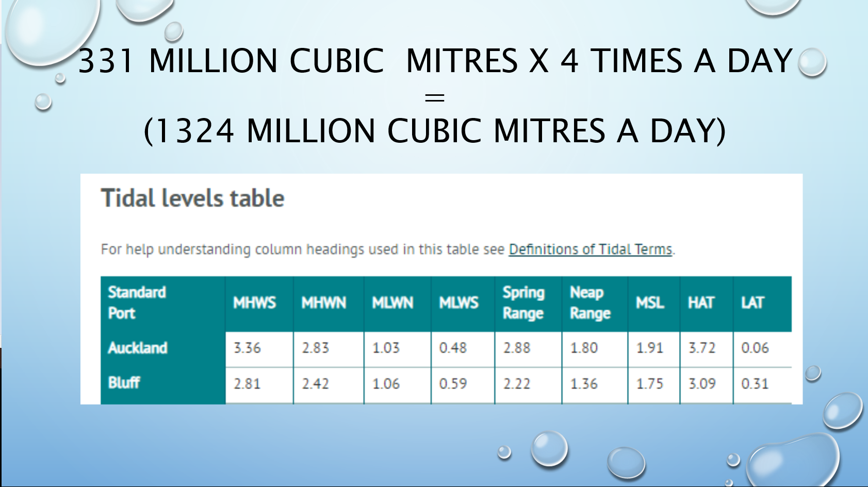
Task: Click the MSL column header
Action: [x=650, y=303]
